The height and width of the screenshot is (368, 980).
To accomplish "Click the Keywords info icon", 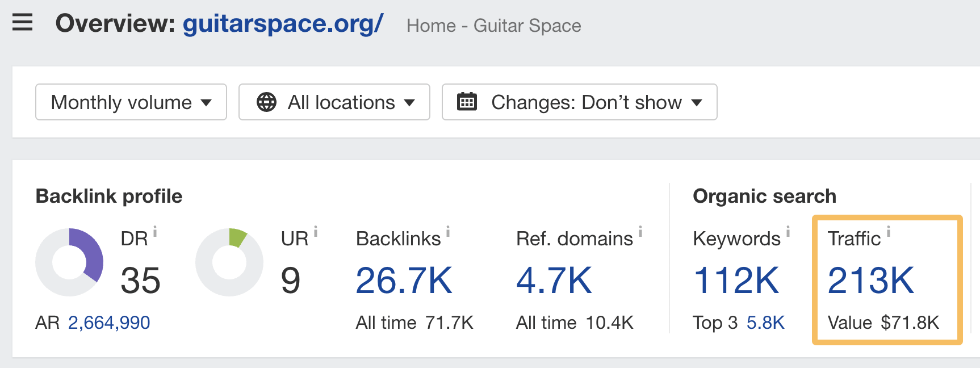I will click(788, 232).
